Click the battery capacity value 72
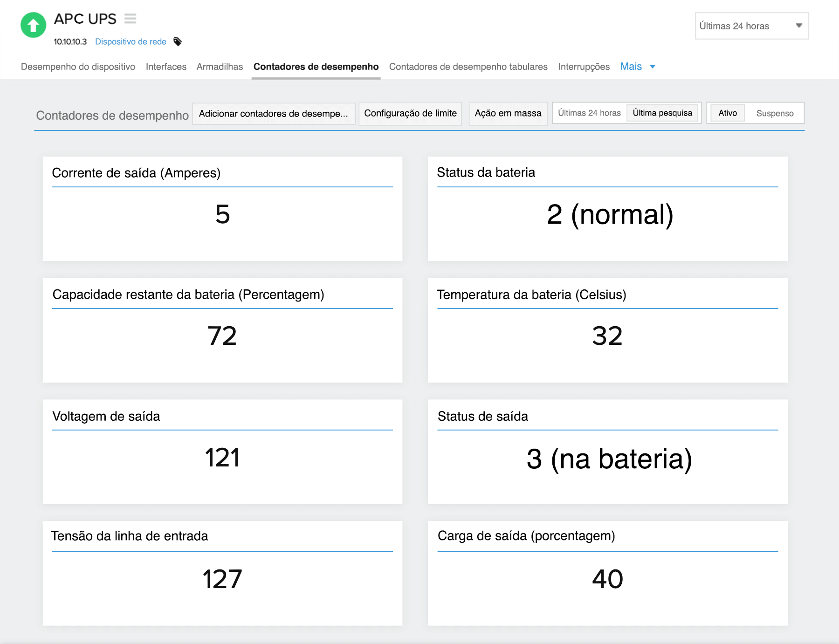This screenshot has height=644, width=839. [222, 336]
